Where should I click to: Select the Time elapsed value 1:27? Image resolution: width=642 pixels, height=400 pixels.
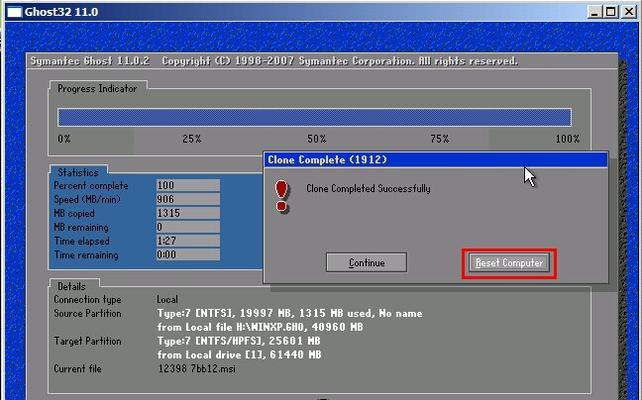tap(188, 241)
